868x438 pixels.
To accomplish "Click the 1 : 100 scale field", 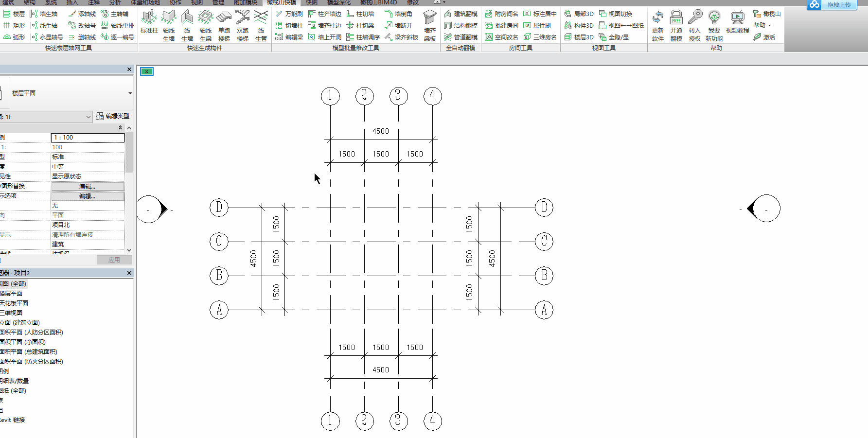I will point(88,138).
